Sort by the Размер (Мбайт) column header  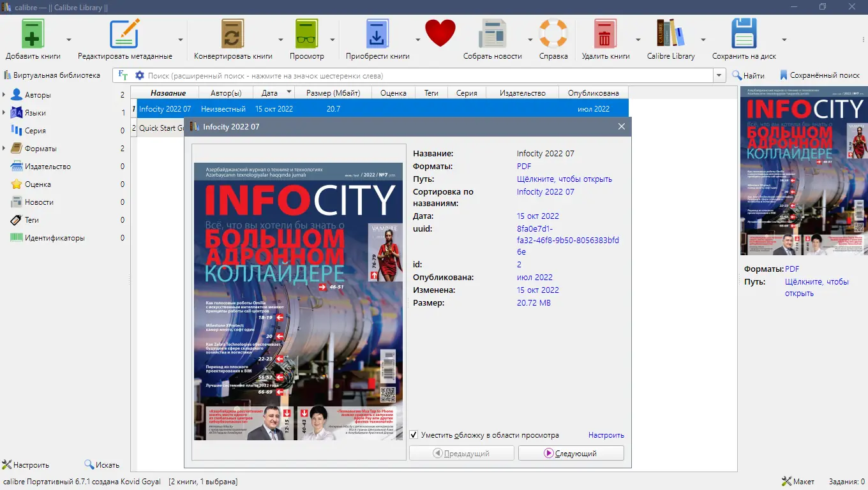[333, 93]
